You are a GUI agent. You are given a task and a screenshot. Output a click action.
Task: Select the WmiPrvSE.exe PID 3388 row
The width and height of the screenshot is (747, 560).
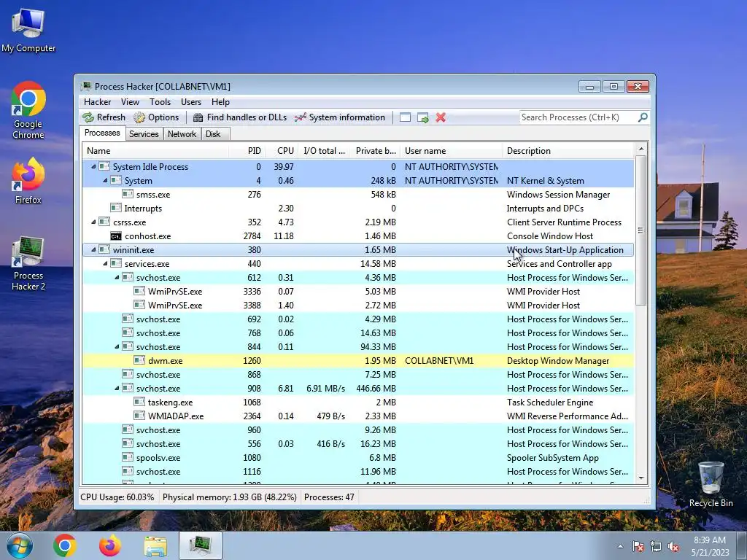[x=358, y=306]
